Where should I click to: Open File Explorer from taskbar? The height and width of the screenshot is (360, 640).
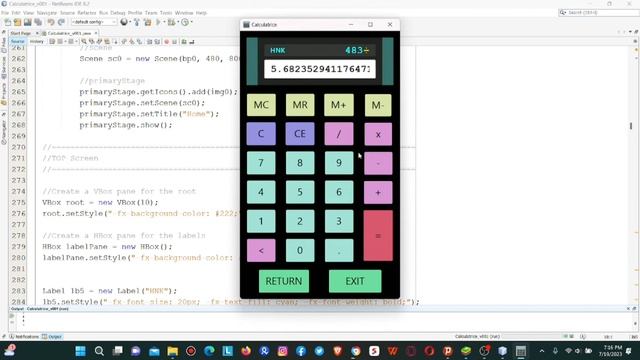coord(173,351)
